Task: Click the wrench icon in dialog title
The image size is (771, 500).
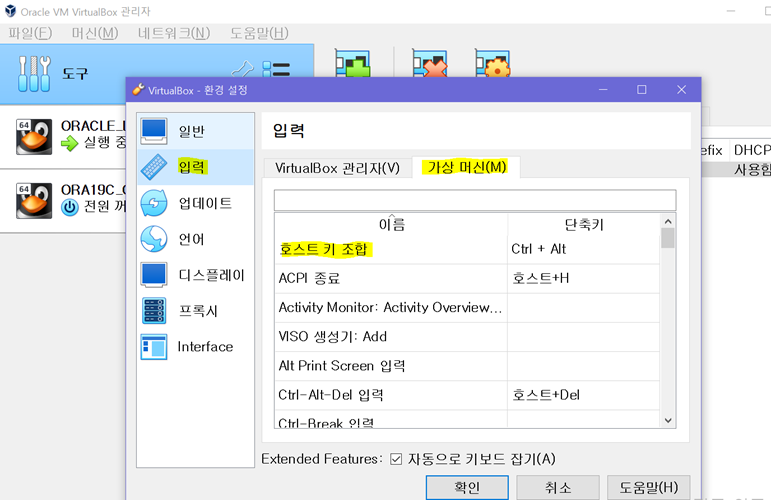Action: [138, 89]
